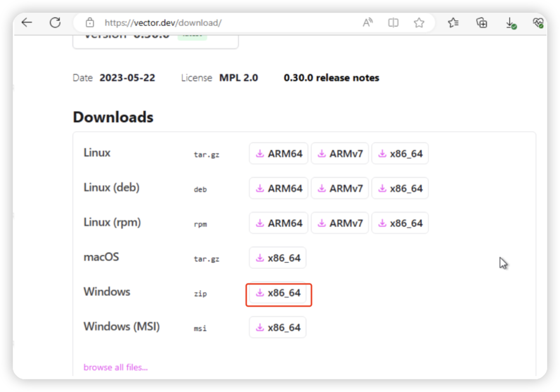Add this page to favorites star
Viewport: 560px width, 392px height.
tap(419, 23)
